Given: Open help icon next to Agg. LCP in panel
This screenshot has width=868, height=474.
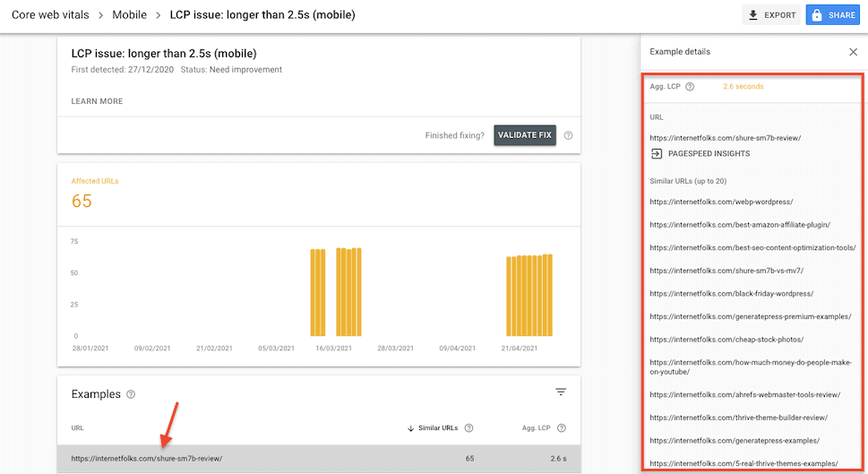Looking at the screenshot, I should [690, 86].
